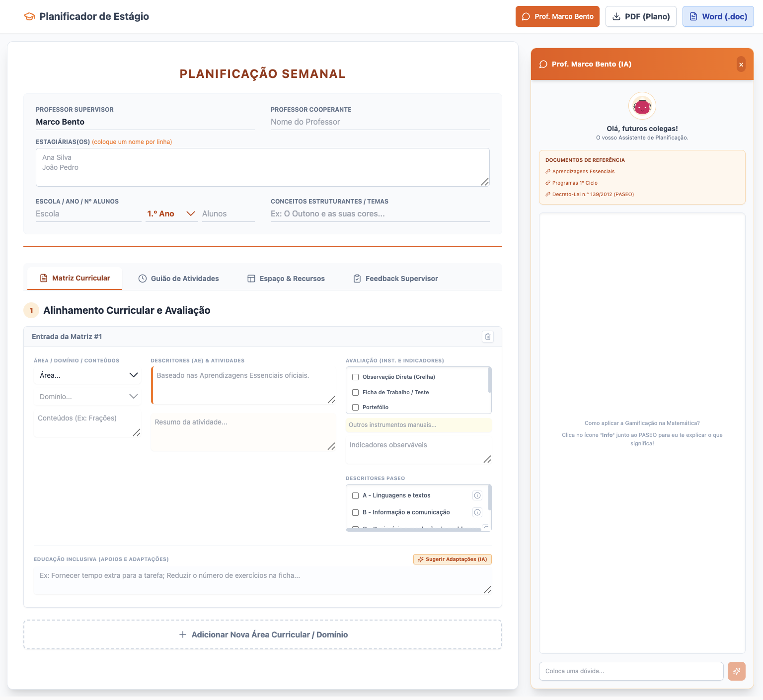This screenshot has height=700, width=763.
Task: Open info for B - Informação e comunicação
Action: (477, 512)
